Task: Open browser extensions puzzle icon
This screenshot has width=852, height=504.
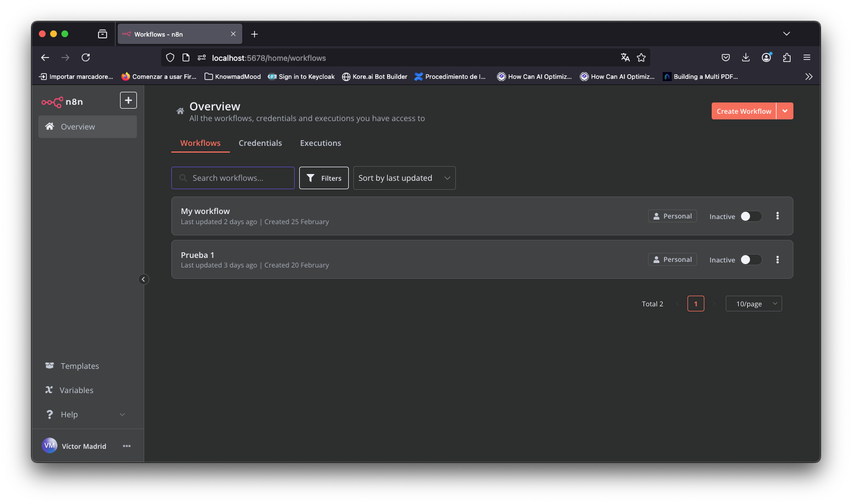Action: click(787, 57)
